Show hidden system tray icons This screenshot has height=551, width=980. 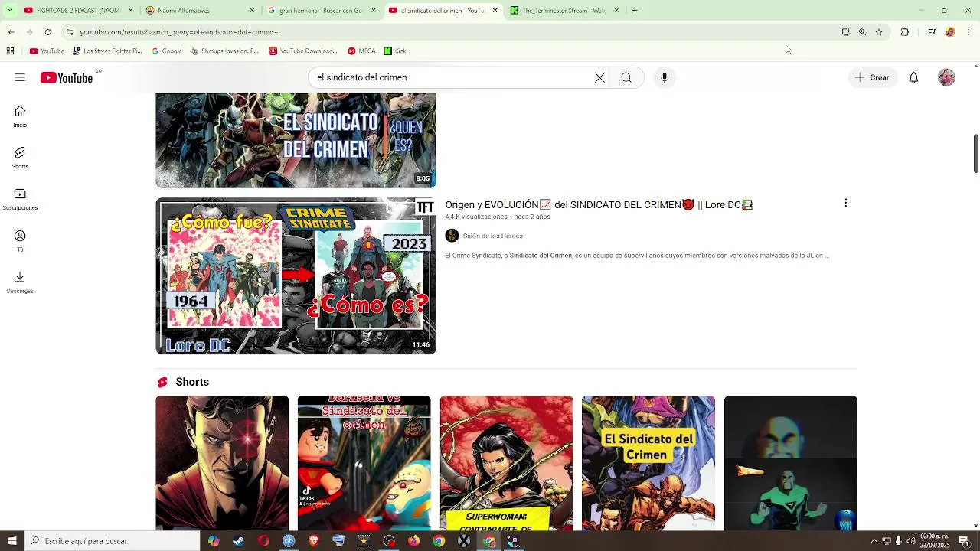click(x=874, y=541)
